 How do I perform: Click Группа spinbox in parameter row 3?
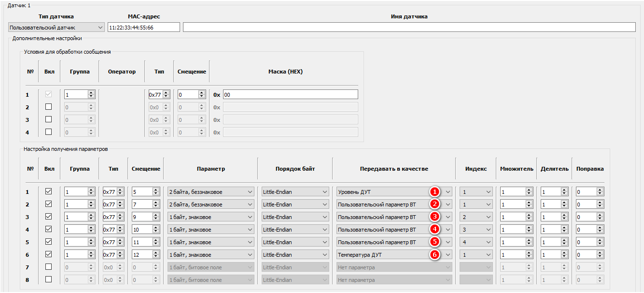tap(80, 217)
